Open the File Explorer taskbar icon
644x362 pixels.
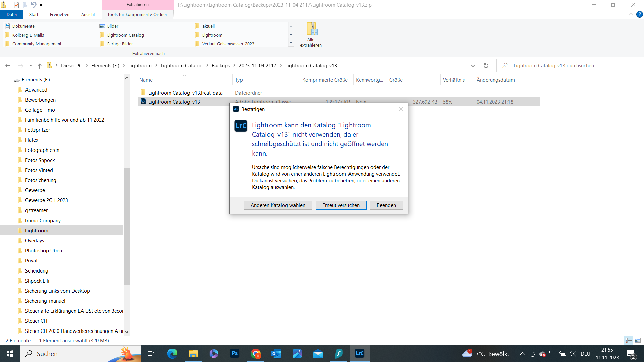coord(193,354)
